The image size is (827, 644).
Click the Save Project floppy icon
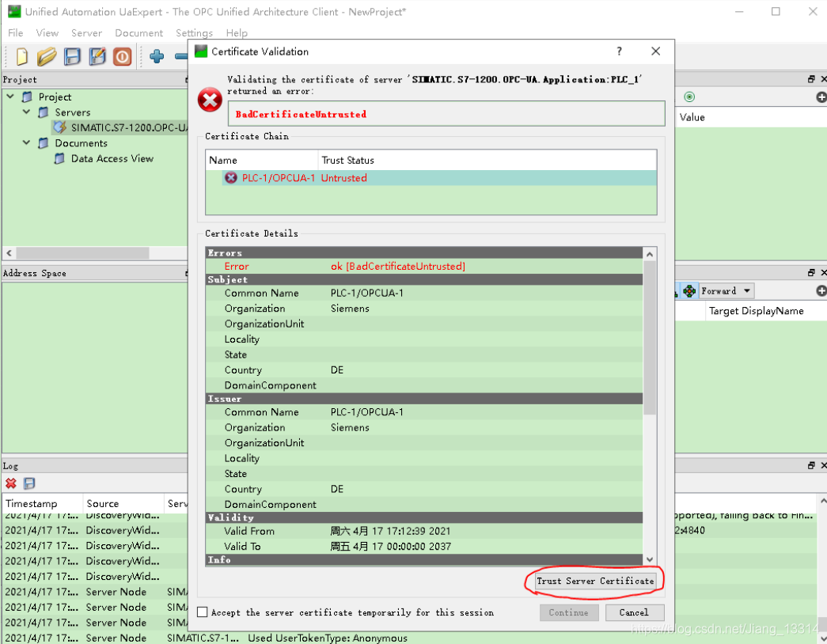point(72,56)
